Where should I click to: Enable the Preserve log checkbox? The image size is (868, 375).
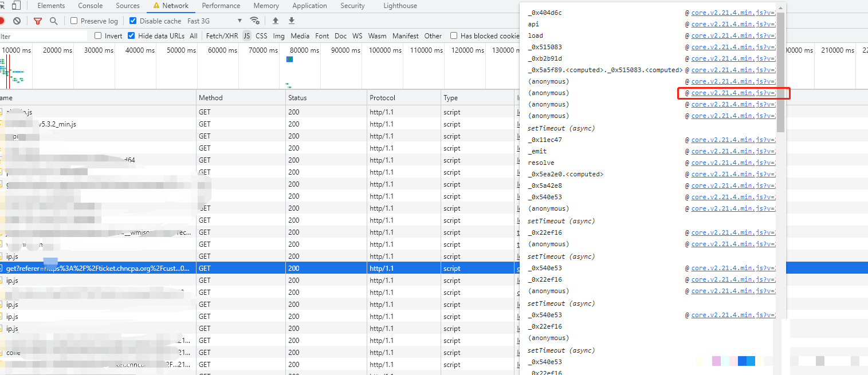coord(74,21)
